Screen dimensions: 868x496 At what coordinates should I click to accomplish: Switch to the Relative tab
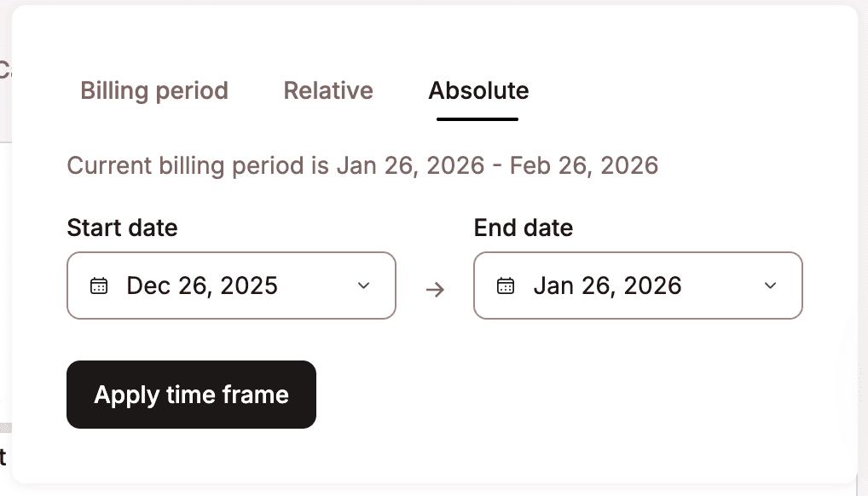click(x=328, y=90)
